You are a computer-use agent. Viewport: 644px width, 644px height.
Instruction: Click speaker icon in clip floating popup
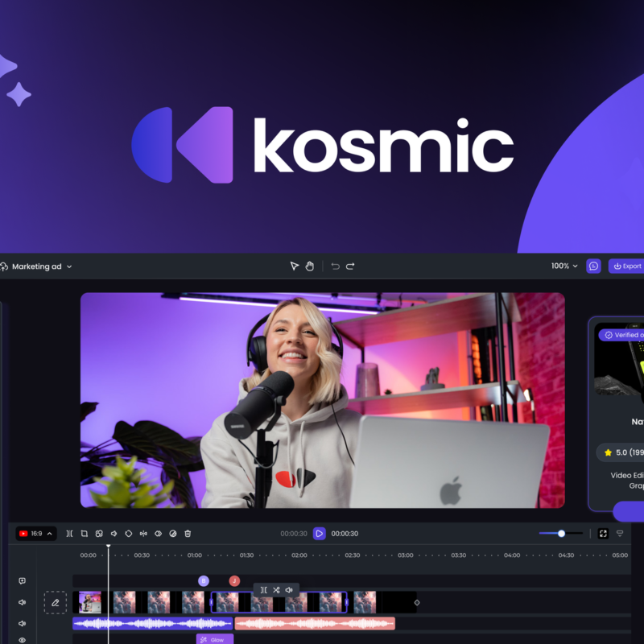point(289,590)
